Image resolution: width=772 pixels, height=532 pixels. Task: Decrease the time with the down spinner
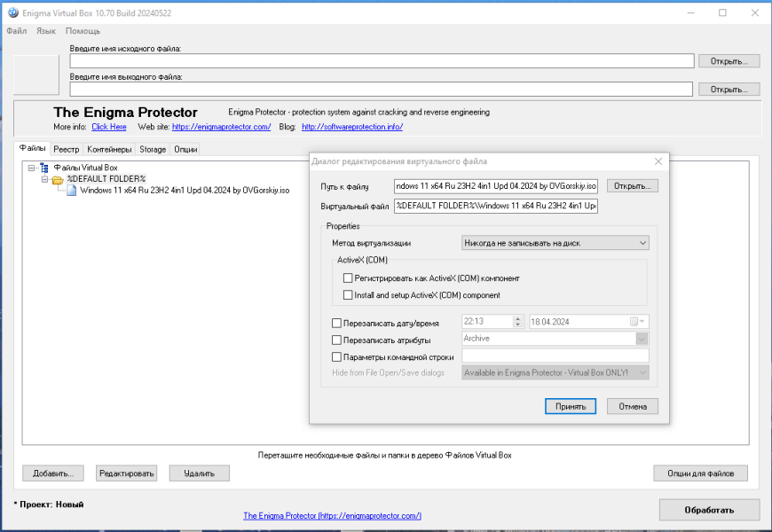coord(517,325)
